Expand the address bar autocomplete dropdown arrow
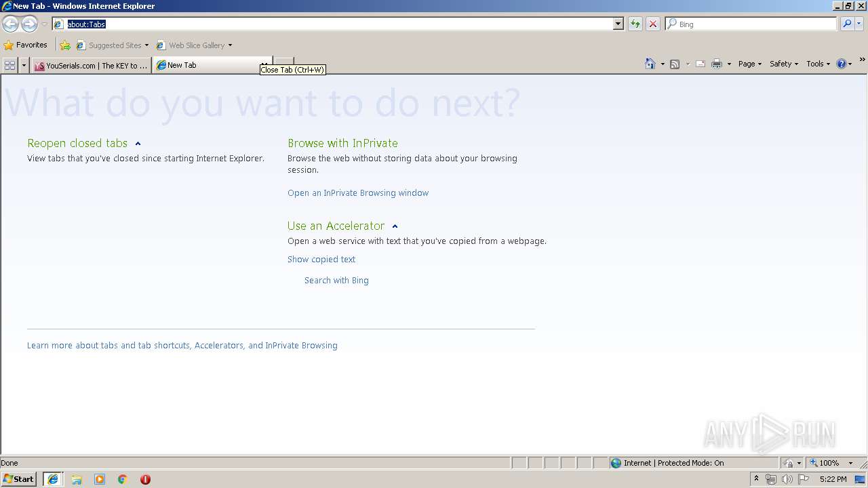This screenshot has height=488, width=868. point(618,24)
